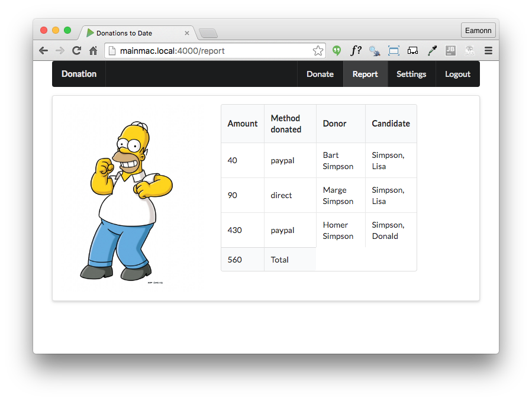Navigate back to previous page
Viewport: 532px width, 401px height.
(43, 51)
